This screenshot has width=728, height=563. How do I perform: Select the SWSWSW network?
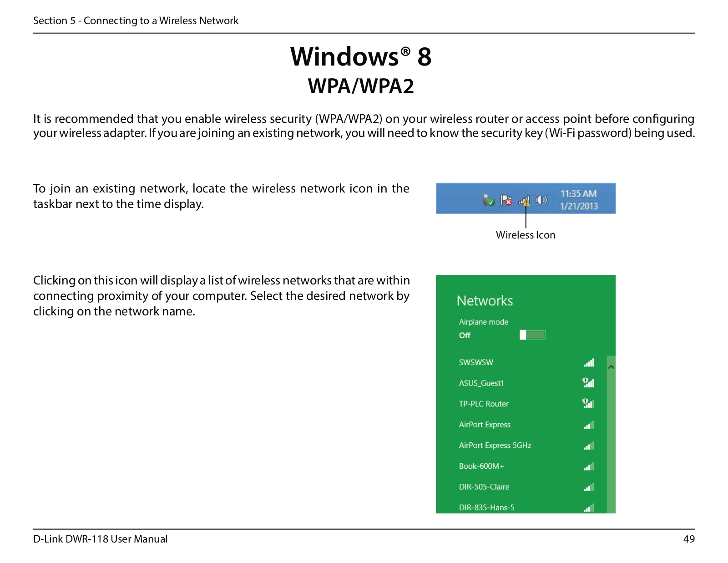point(526,362)
